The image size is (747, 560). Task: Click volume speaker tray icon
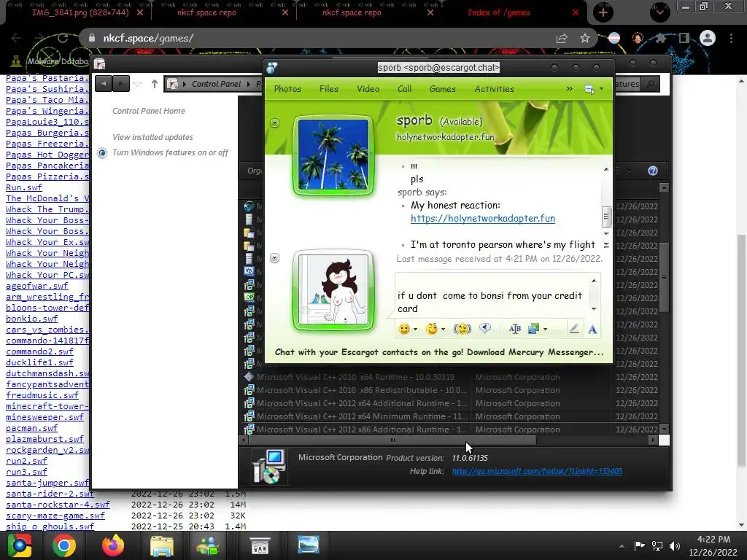coord(675,546)
